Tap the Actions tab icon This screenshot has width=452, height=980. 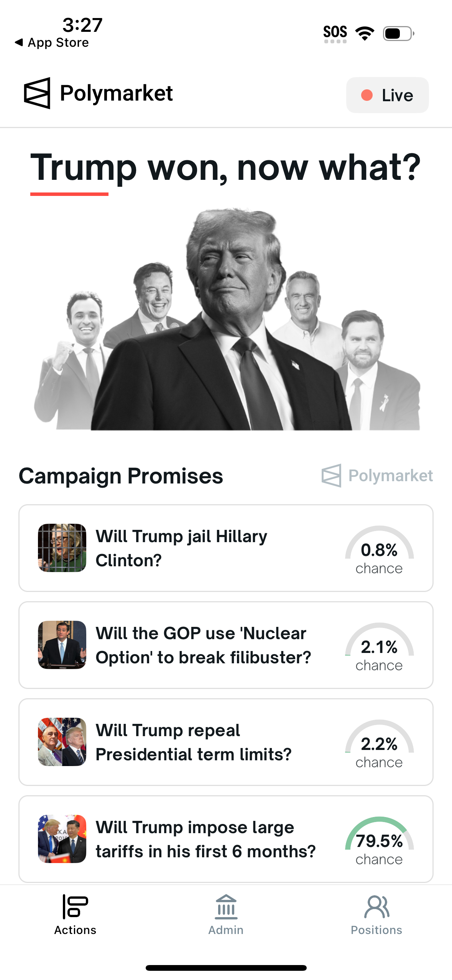point(75,906)
